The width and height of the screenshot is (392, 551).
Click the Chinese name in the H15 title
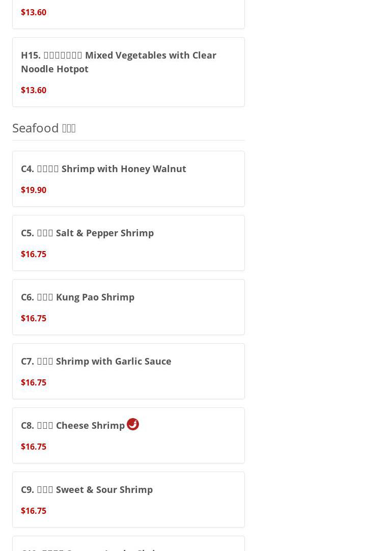point(63,55)
